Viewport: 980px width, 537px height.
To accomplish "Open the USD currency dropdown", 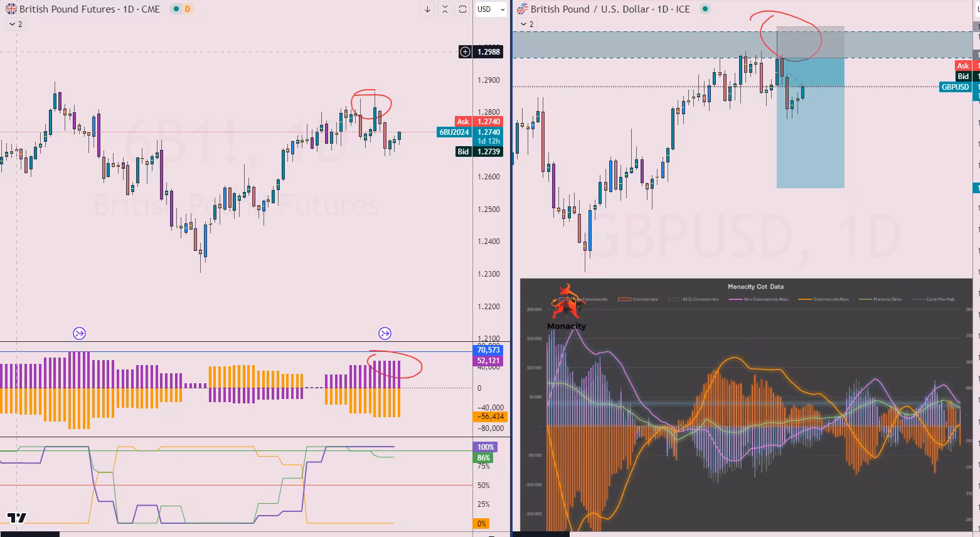I will point(491,9).
